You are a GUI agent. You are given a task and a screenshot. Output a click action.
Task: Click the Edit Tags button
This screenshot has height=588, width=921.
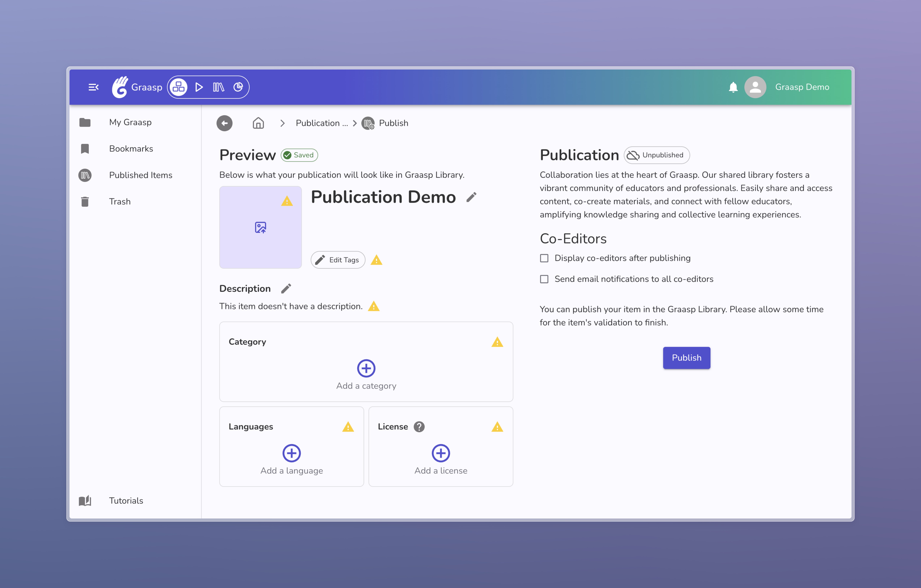[338, 260]
